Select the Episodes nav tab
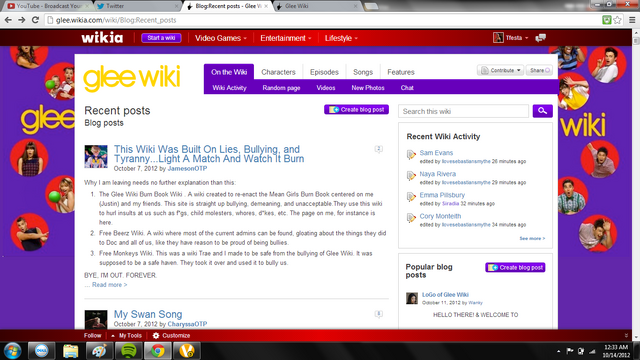640x360 pixels. 324,72
